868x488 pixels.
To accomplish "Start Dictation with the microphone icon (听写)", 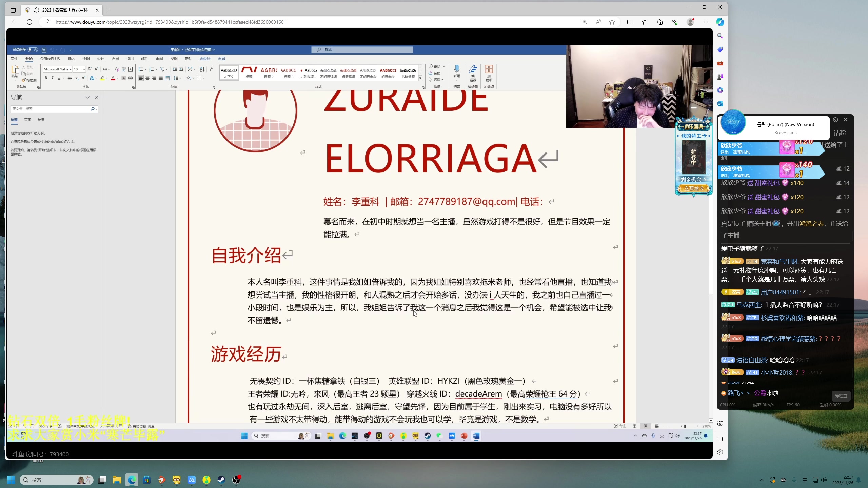I will (457, 69).
